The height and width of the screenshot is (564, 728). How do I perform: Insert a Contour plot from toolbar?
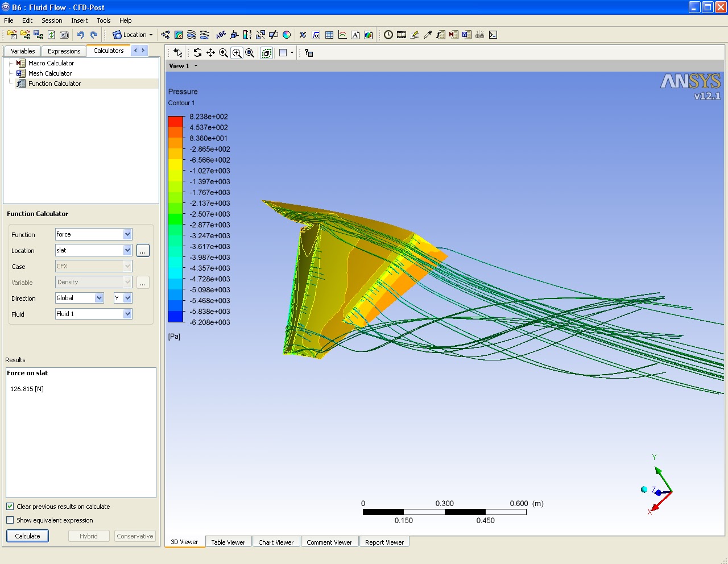click(179, 35)
